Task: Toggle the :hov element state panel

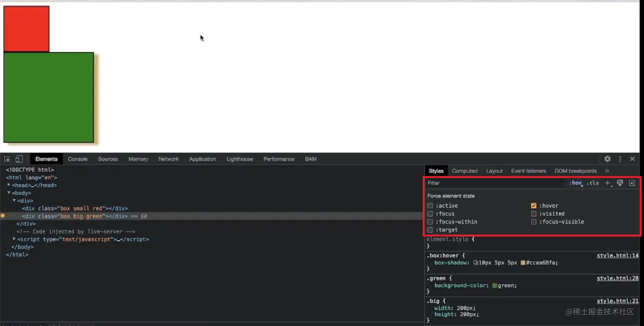Action: click(575, 183)
